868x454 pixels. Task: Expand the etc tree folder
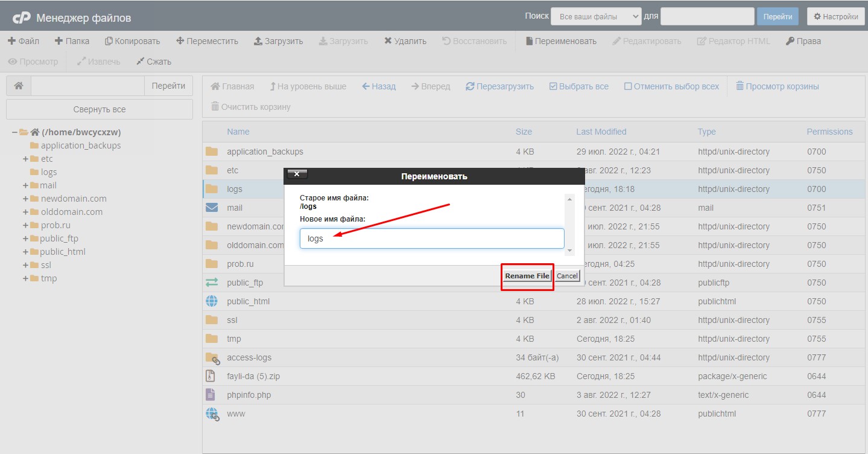click(26, 159)
